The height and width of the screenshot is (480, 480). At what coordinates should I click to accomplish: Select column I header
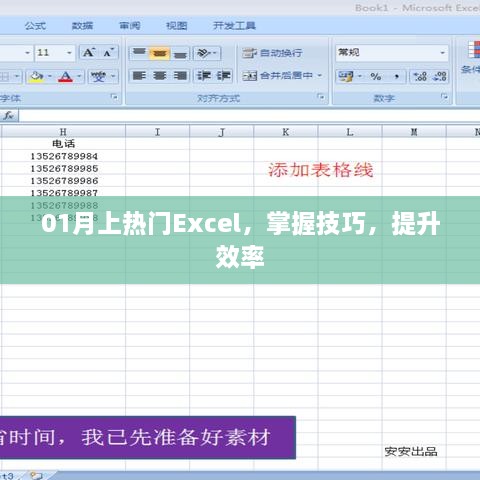157,132
